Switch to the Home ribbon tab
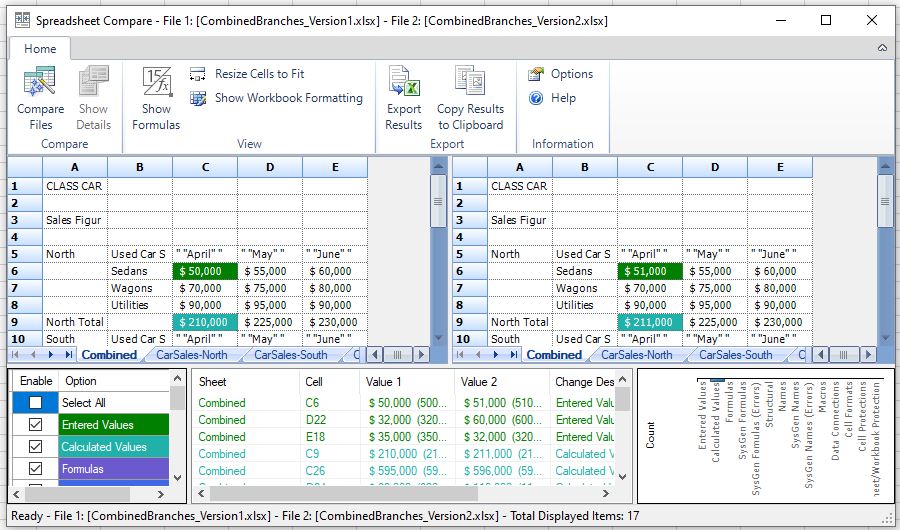 click(40, 49)
